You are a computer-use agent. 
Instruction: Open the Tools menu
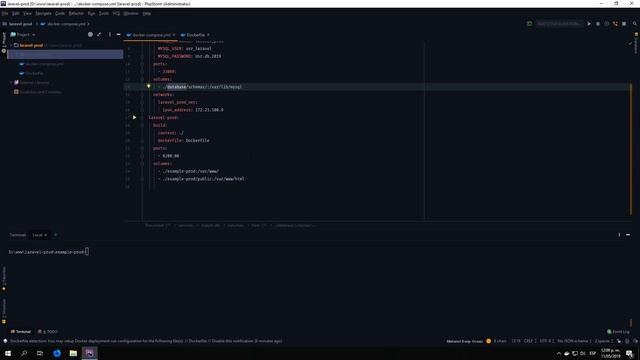pyautogui.click(x=104, y=13)
